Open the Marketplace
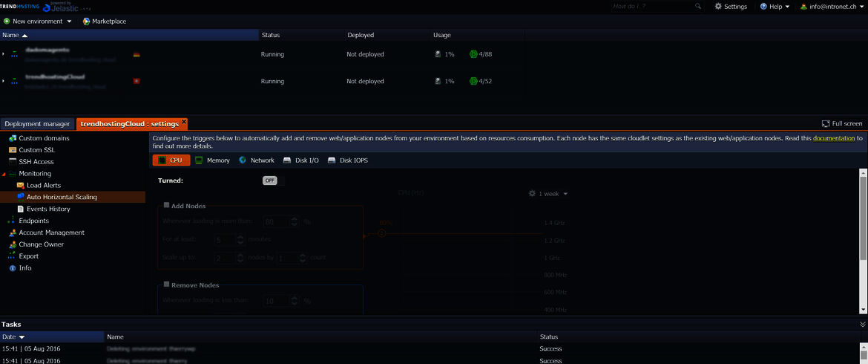This screenshot has width=868, height=364. 104,22
